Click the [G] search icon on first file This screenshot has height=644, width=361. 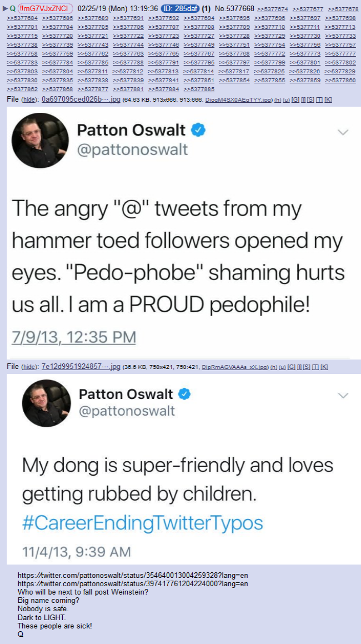pos(295,100)
